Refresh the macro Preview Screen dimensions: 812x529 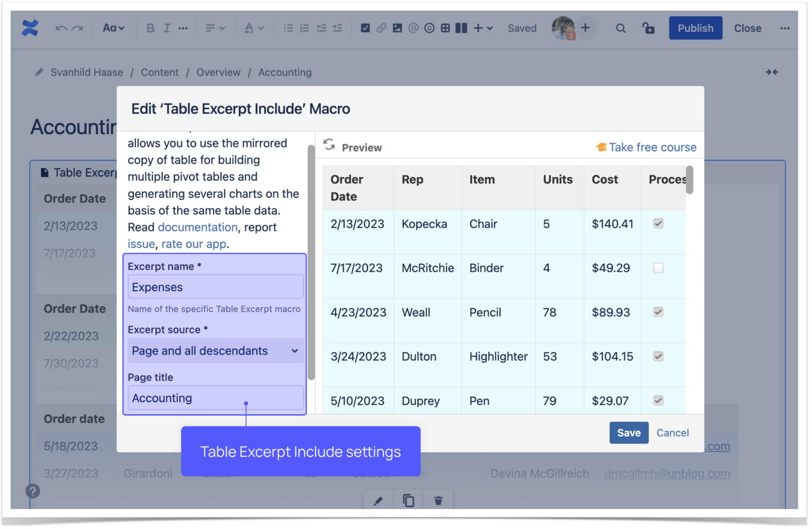point(329,146)
